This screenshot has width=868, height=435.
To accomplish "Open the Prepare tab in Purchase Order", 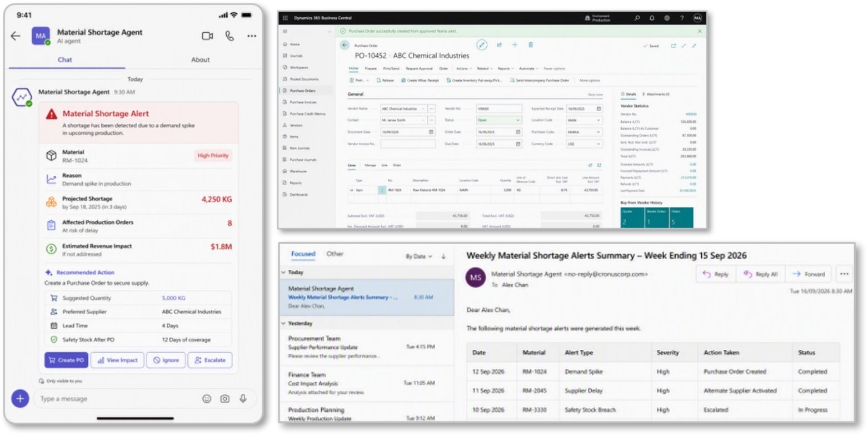I will [x=371, y=68].
